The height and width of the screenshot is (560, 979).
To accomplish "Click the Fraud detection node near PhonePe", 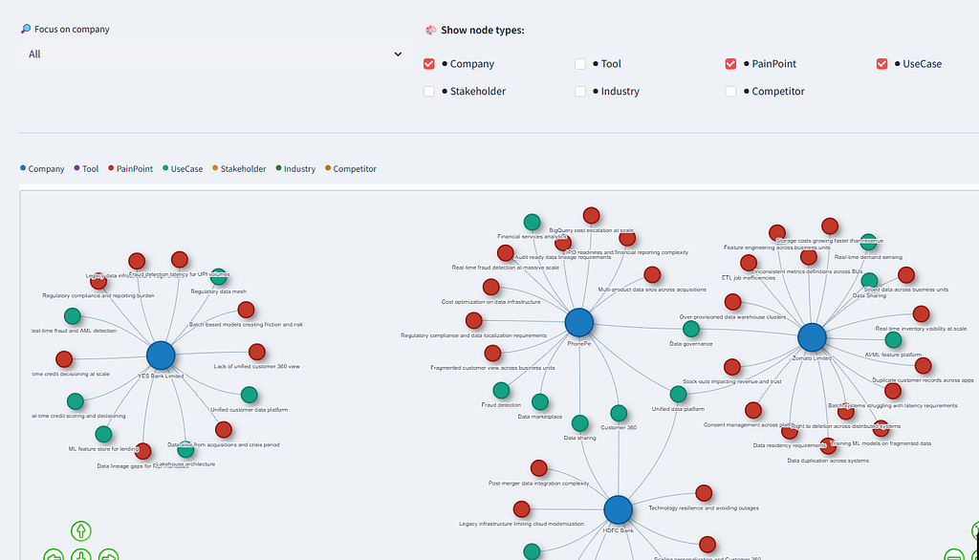I will click(501, 390).
